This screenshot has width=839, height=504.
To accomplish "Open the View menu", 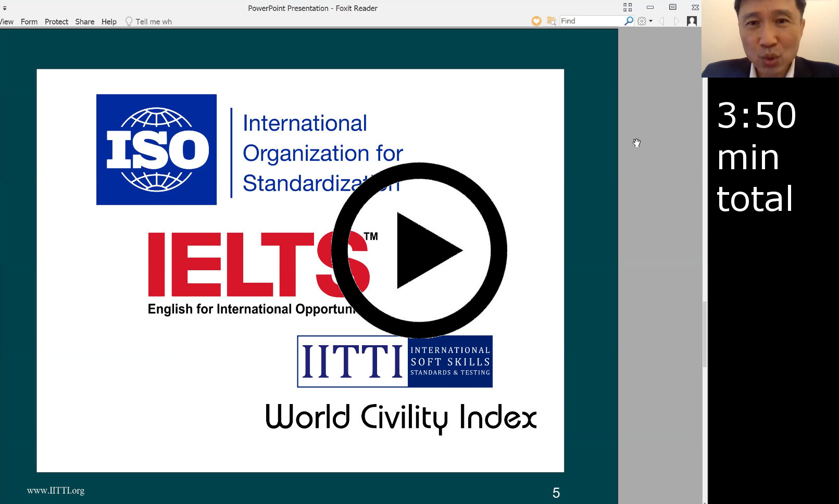I will [x=6, y=21].
